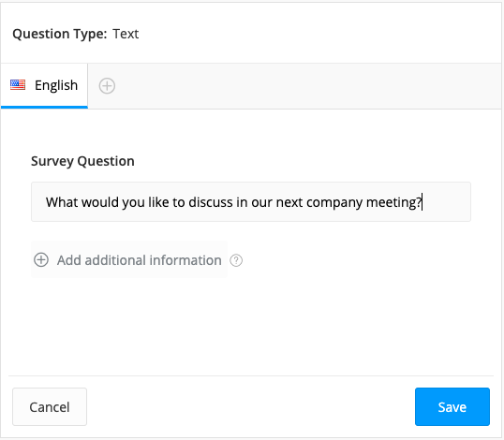Image resolution: width=504 pixels, height=440 pixels.
Task: Focus the Survey Question text field
Action: (251, 201)
